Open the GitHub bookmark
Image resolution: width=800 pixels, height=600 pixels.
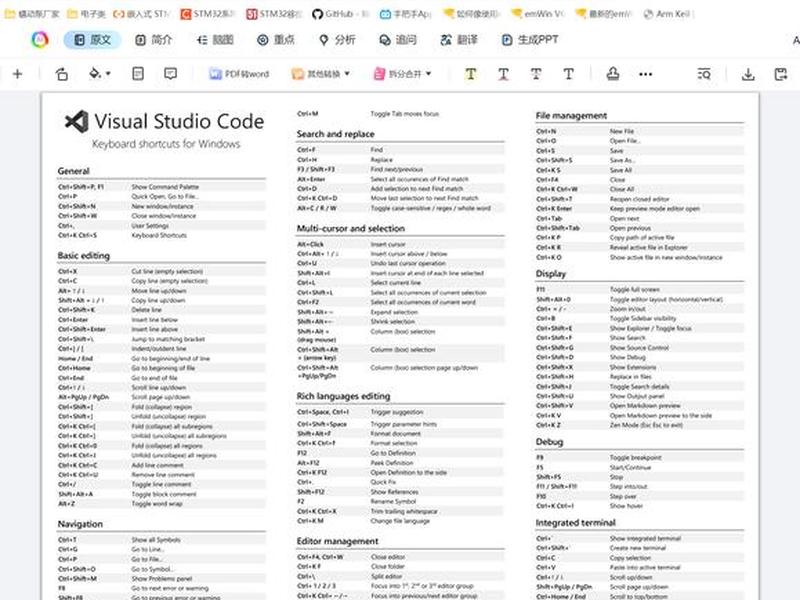pos(341,14)
